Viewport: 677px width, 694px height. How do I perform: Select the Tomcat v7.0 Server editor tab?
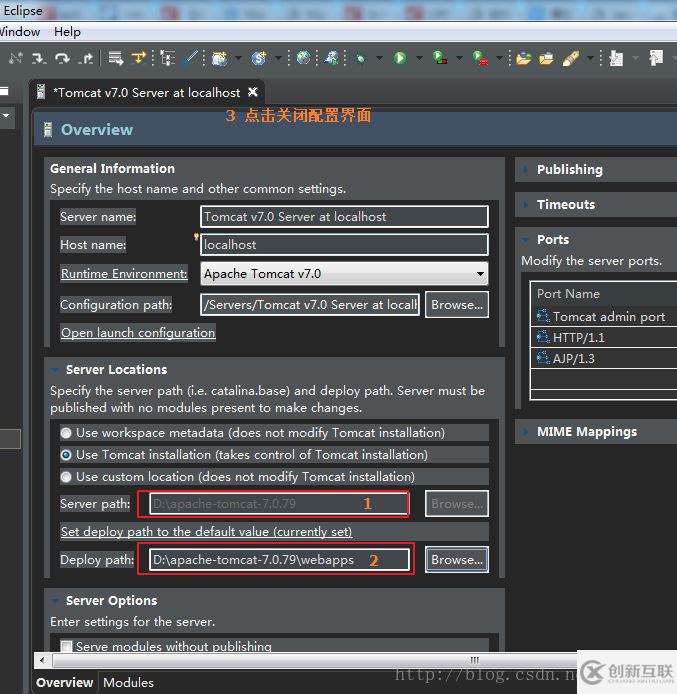coord(146,93)
